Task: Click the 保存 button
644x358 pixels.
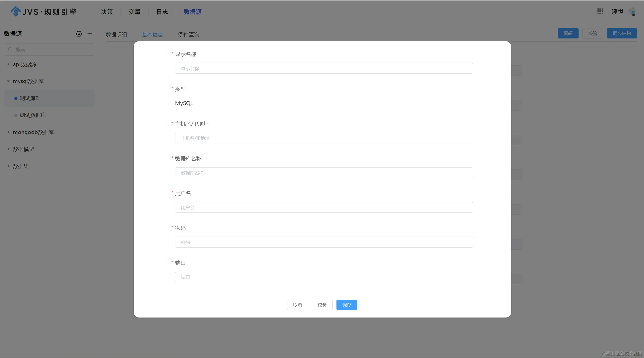Action: click(x=347, y=305)
